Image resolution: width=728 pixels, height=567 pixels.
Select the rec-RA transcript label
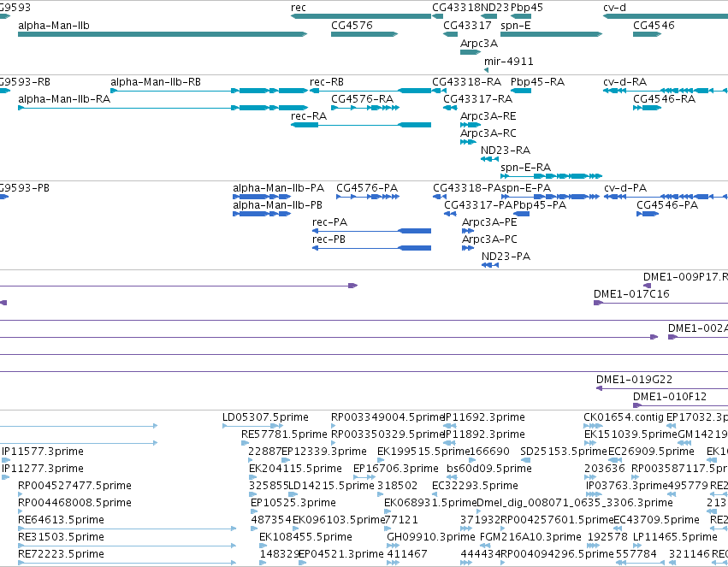coord(309,116)
